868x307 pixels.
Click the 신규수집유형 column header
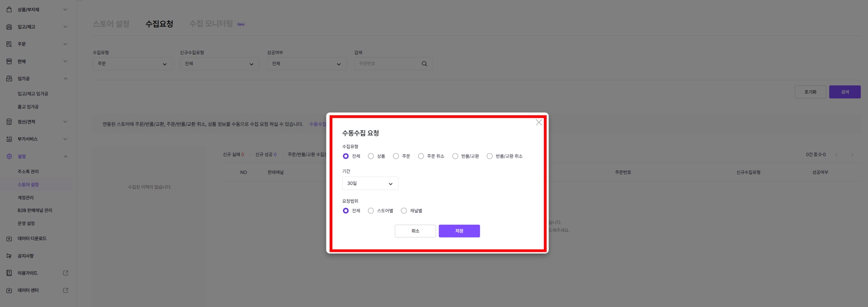point(748,172)
